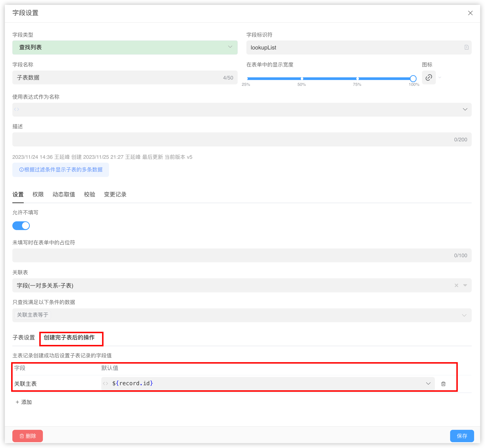
Task: Open the 字段类型 查找列表 dropdown
Action: 125,48
